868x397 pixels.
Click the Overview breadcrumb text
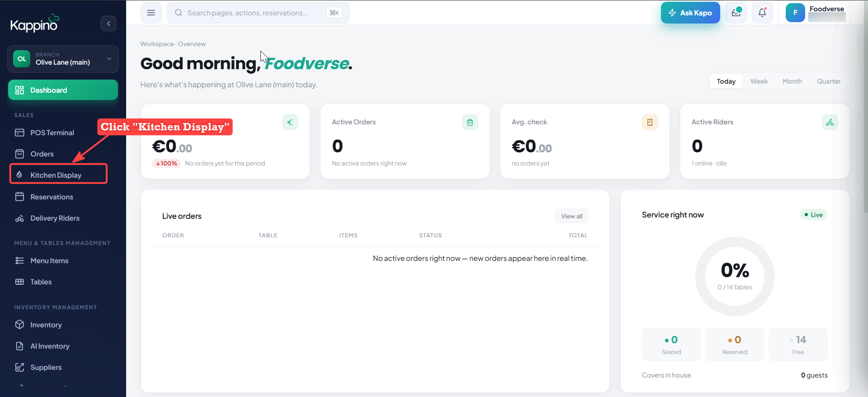coord(192,44)
